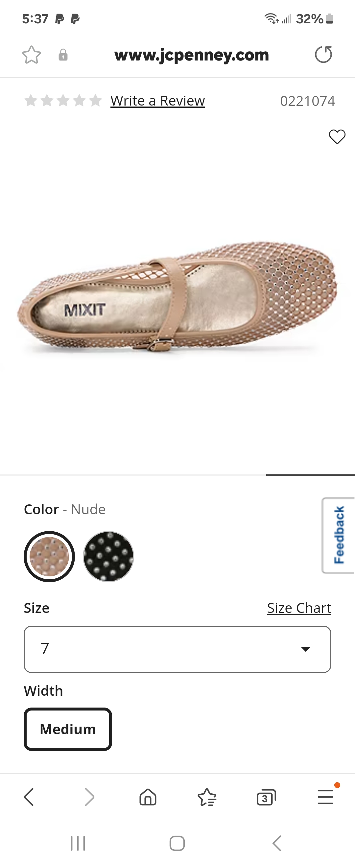
Task: Go back with browser back arrow
Action: click(x=29, y=797)
